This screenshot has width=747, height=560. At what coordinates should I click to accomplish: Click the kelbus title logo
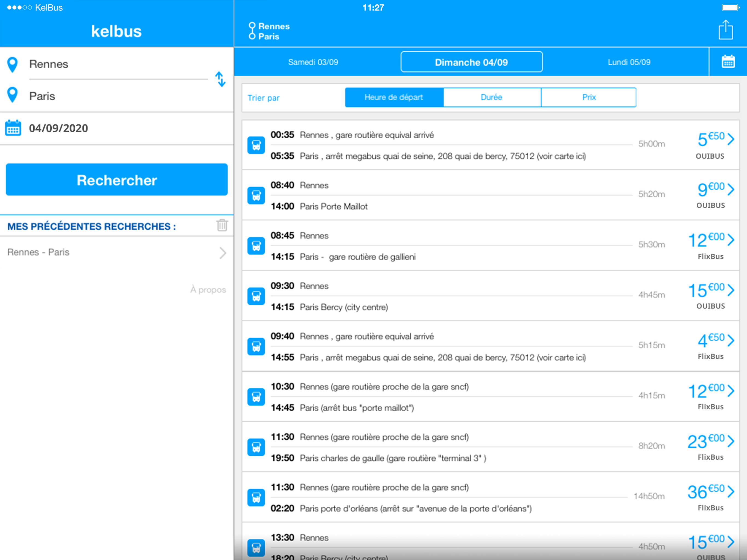pos(116,31)
